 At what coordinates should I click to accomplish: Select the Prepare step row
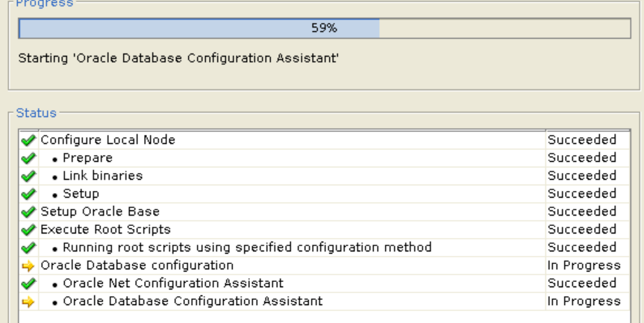[x=325, y=158]
